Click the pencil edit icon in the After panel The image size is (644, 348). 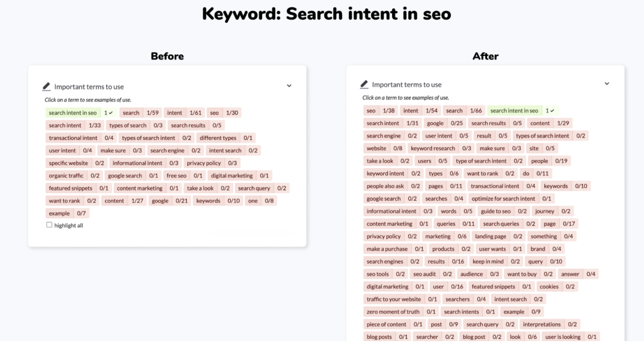tap(364, 84)
